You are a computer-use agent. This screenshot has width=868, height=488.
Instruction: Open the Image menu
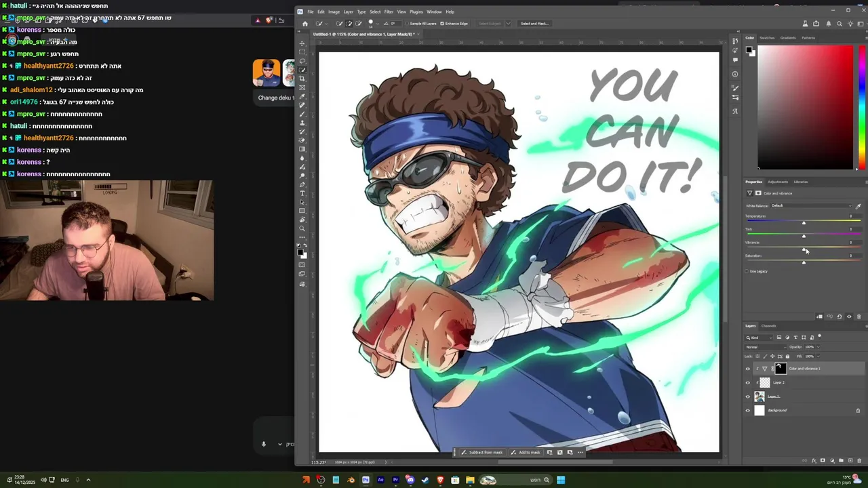point(334,12)
